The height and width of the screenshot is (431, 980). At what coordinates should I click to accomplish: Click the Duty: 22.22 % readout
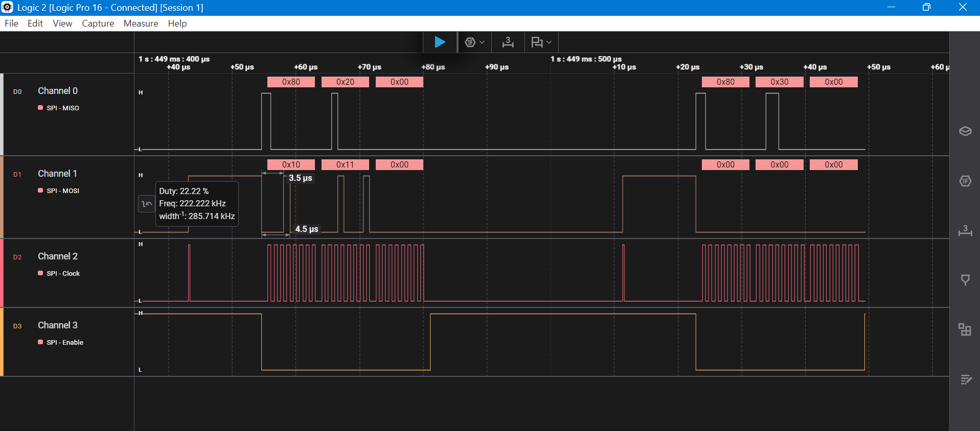tap(184, 191)
